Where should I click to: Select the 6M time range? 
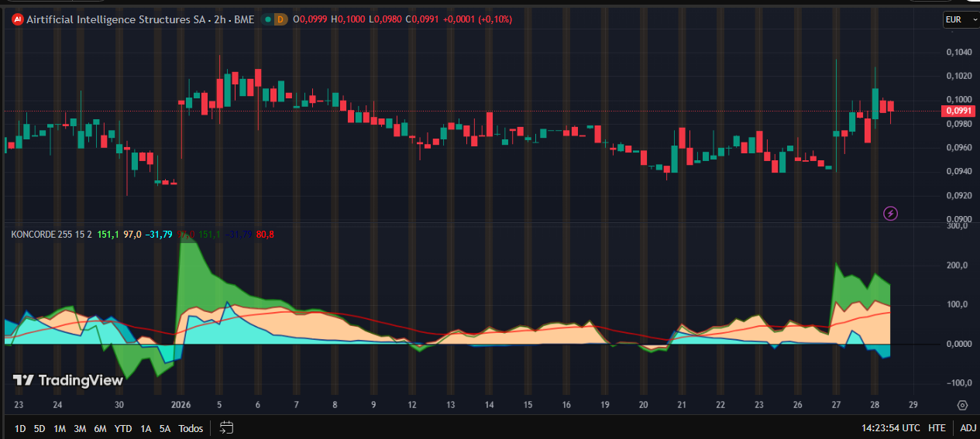[x=100, y=428]
